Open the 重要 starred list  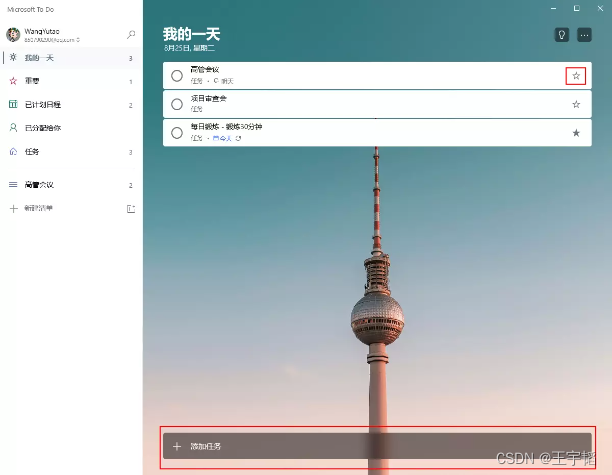coord(71,81)
